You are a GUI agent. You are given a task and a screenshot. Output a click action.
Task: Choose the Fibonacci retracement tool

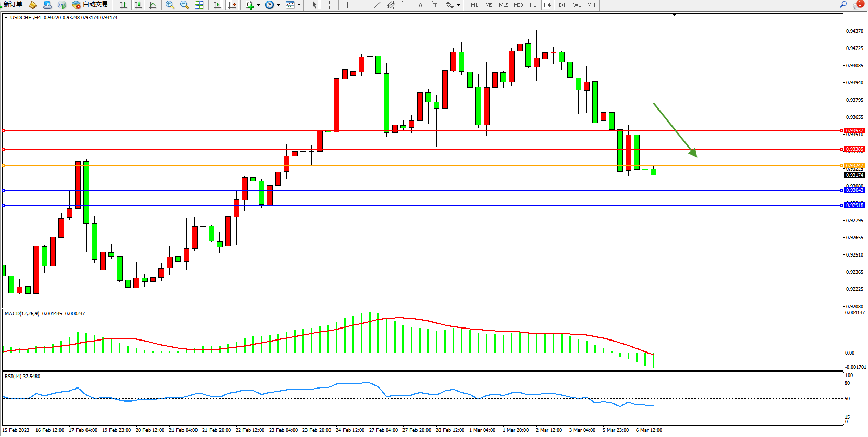[x=406, y=5]
